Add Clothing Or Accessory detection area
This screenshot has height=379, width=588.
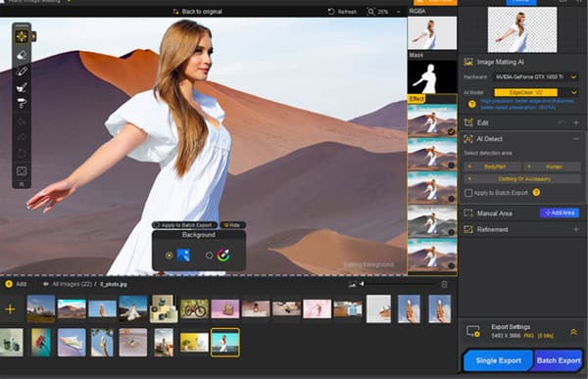click(x=522, y=179)
